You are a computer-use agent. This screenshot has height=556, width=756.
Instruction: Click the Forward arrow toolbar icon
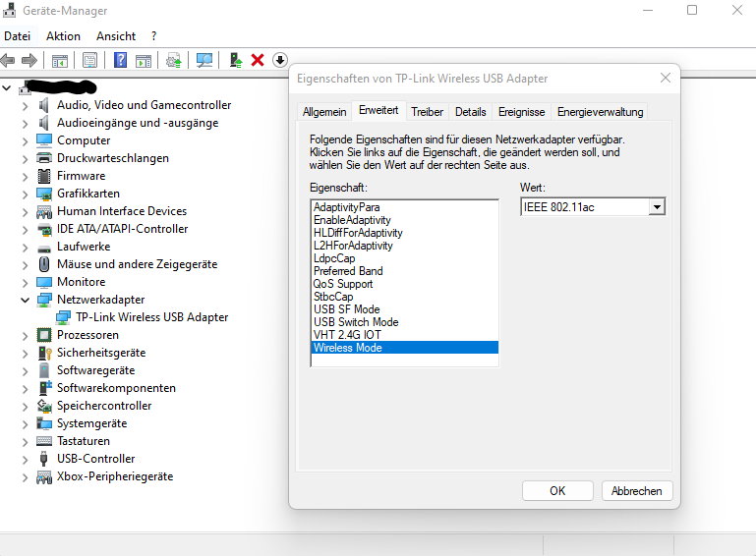29,60
